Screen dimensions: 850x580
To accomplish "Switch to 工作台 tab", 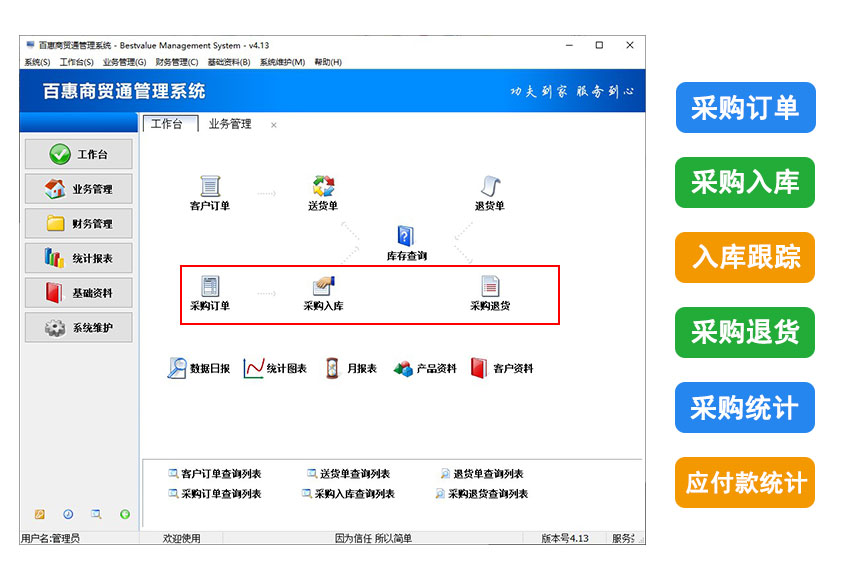I will (171, 124).
